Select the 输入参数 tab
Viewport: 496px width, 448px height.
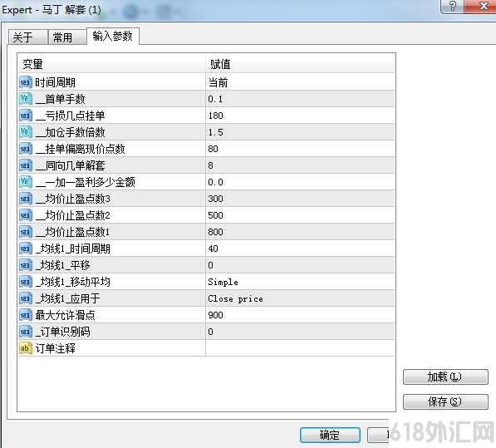(113, 36)
